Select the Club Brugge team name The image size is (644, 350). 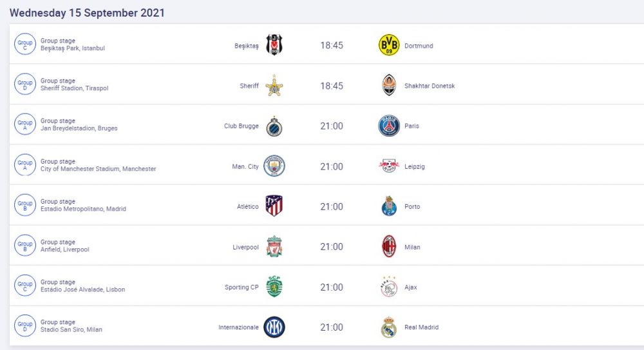(241, 126)
